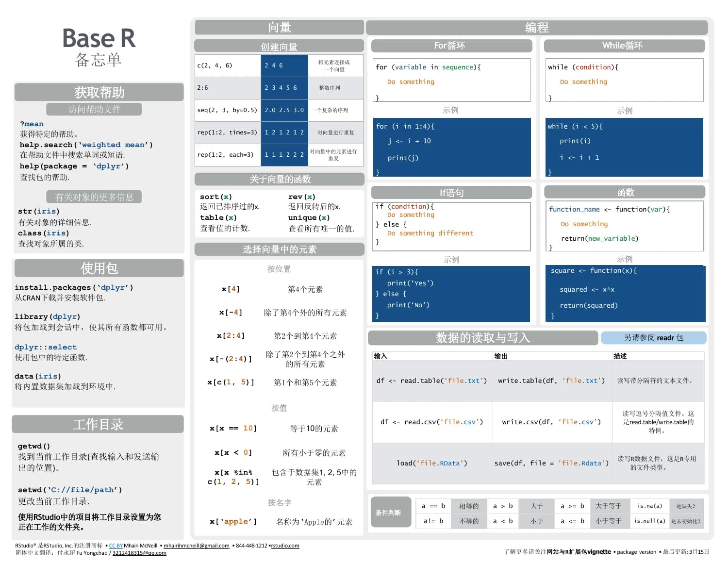
Task: Click the write.csv(df, 'file.csv') cell
Action: 552,422
